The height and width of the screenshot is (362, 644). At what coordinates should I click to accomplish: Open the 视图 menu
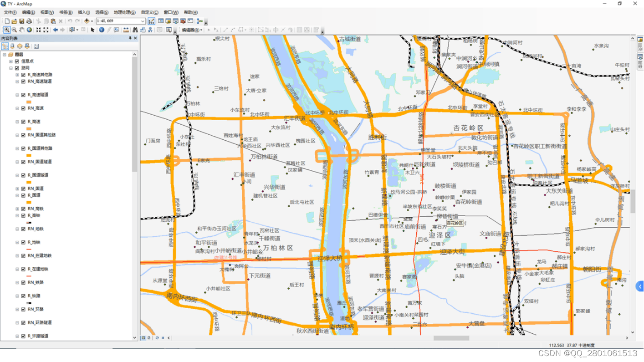click(x=46, y=12)
